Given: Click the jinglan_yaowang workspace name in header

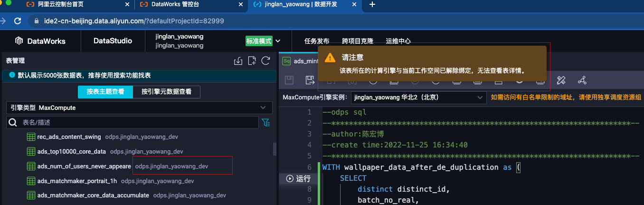Looking at the screenshot, I should 180,37.
